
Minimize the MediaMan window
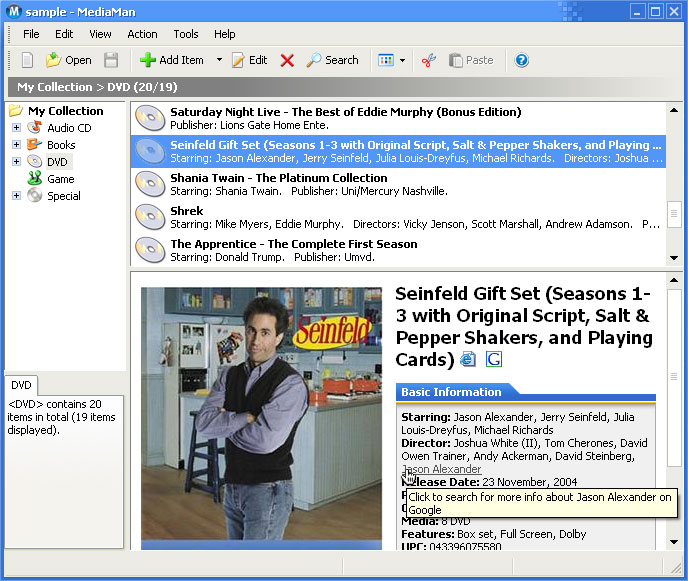click(x=637, y=11)
